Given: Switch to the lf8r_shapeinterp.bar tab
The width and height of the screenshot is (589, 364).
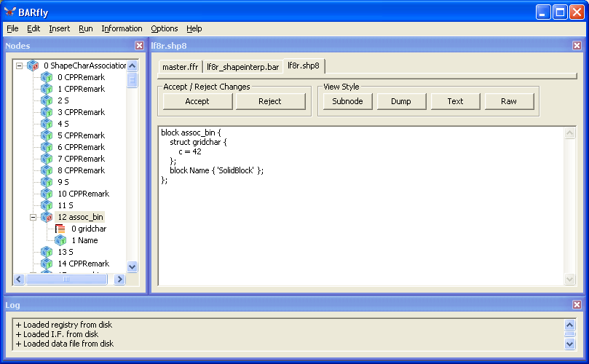Looking at the screenshot, I should click(243, 67).
